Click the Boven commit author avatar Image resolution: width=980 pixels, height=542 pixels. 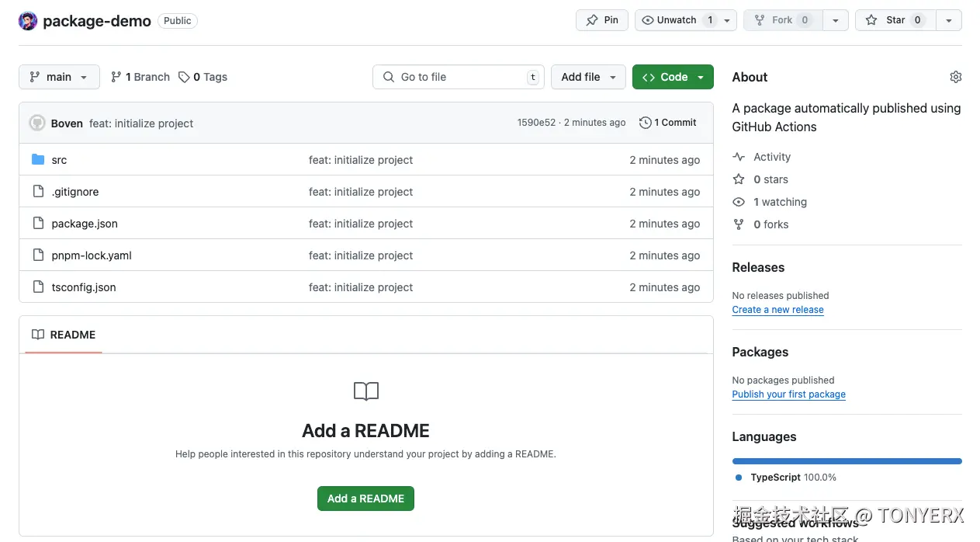click(37, 123)
